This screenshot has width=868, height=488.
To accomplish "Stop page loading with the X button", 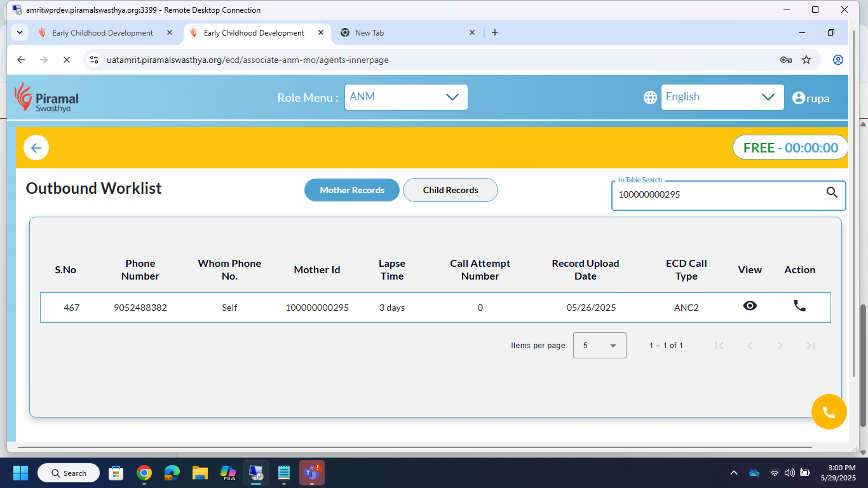I will click(x=67, y=60).
